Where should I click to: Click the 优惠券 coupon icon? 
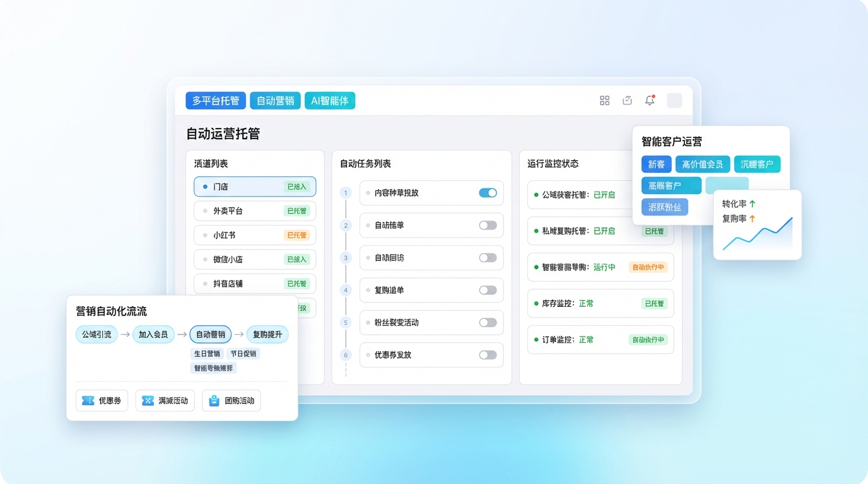88,401
